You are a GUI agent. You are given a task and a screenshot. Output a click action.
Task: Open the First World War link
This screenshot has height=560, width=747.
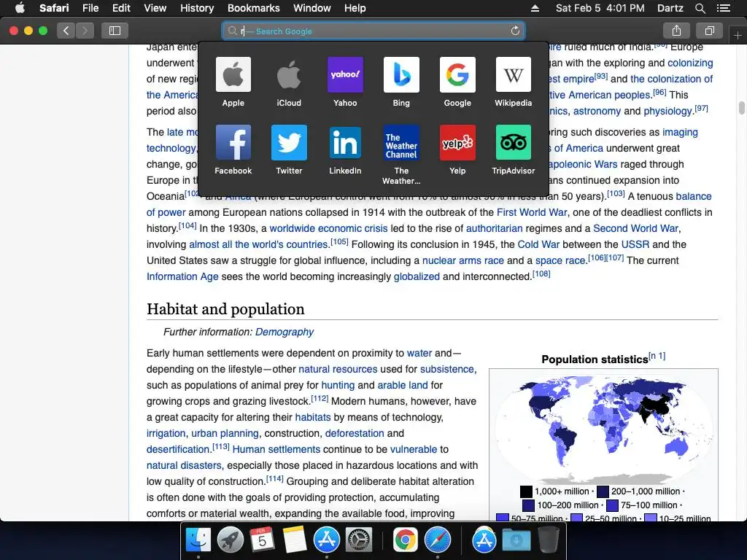532,212
